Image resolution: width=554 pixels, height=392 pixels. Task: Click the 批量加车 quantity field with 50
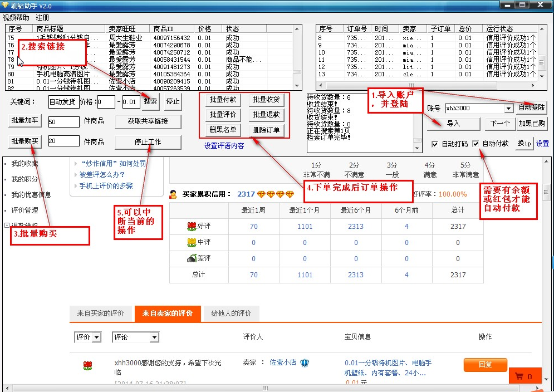[64, 122]
